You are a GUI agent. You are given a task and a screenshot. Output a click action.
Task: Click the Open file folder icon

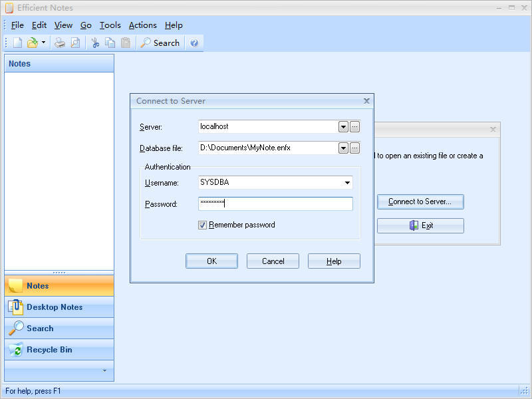(x=32, y=43)
